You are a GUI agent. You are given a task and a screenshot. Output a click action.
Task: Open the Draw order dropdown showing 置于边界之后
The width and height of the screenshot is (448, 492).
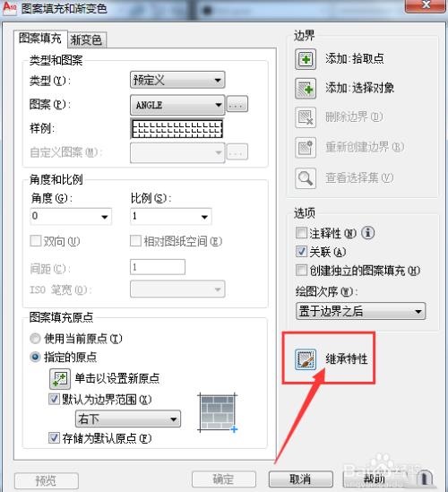click(x=360, y=311)
